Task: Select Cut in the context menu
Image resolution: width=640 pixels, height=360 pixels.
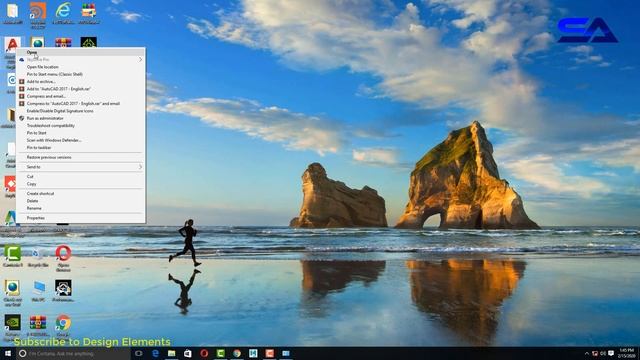Action: [80, 176]
